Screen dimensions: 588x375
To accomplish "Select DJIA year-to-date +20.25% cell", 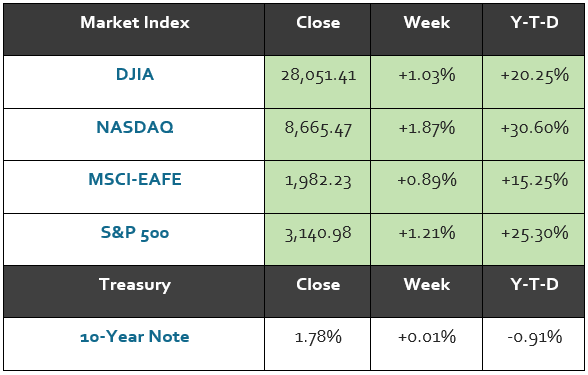I will [534, 82].
